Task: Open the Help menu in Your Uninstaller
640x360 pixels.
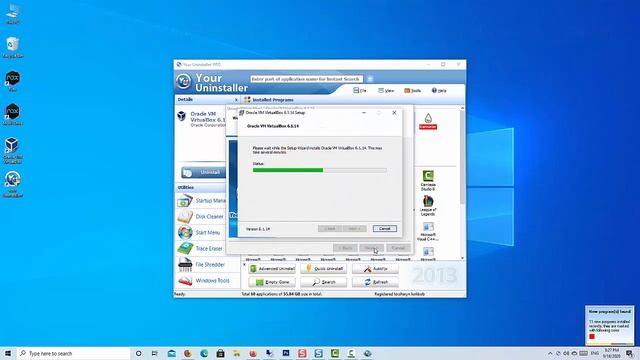Action: pyautogui.click(x=439, y=91)
